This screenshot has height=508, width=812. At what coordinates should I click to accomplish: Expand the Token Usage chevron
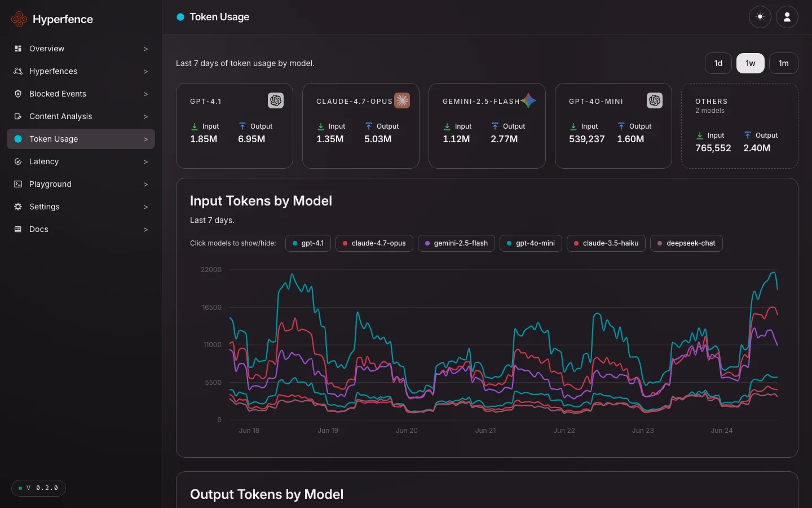tap(145, 139)
